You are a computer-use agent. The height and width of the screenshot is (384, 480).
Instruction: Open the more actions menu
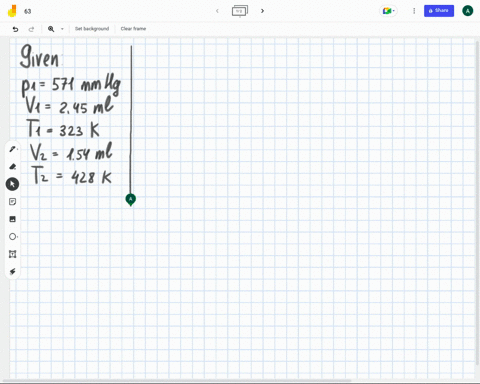[414, 11]
